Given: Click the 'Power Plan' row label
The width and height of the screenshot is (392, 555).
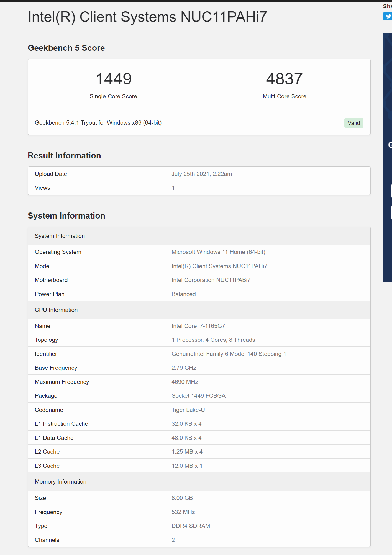Looking at the screenshot, I should click(x=50, y=294).
